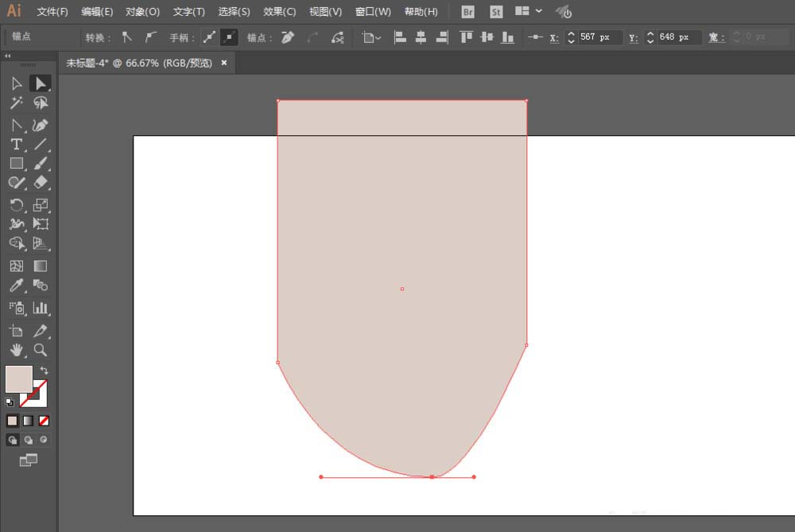Swap fill and stroke colors

(x=44, y=371)
